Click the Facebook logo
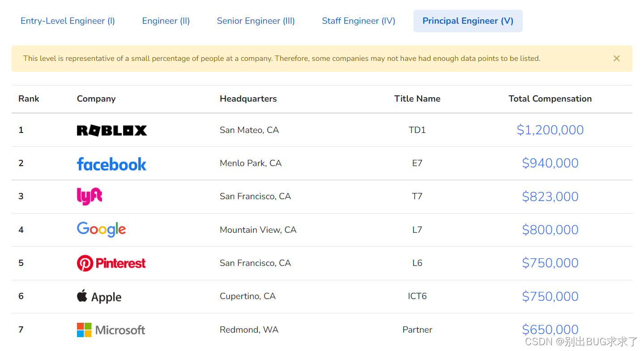This screenshot has width=644, height=351. coord(111,164)
